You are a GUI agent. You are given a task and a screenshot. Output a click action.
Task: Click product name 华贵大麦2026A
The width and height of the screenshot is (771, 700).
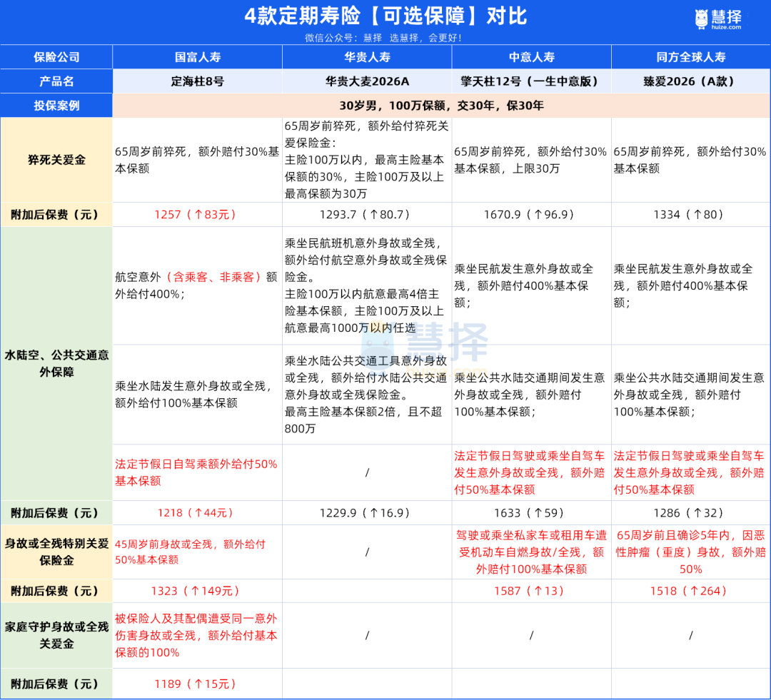click(x=368, y=81)
